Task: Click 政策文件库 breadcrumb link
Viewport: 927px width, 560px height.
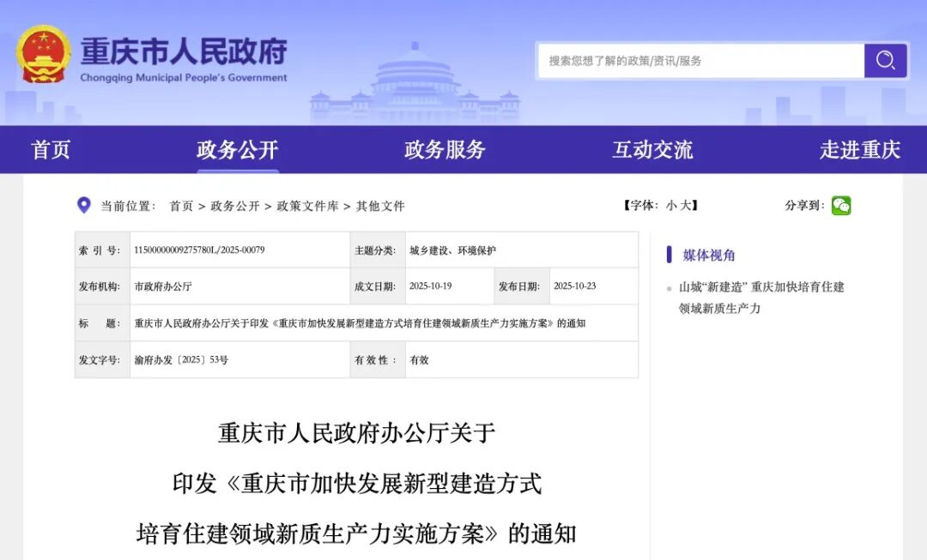Action: coord(307,206)
